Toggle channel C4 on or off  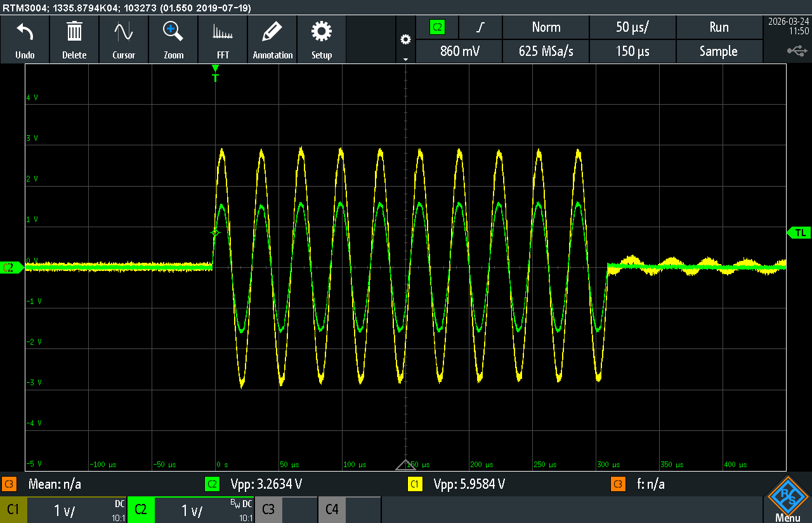pos(332,510)
